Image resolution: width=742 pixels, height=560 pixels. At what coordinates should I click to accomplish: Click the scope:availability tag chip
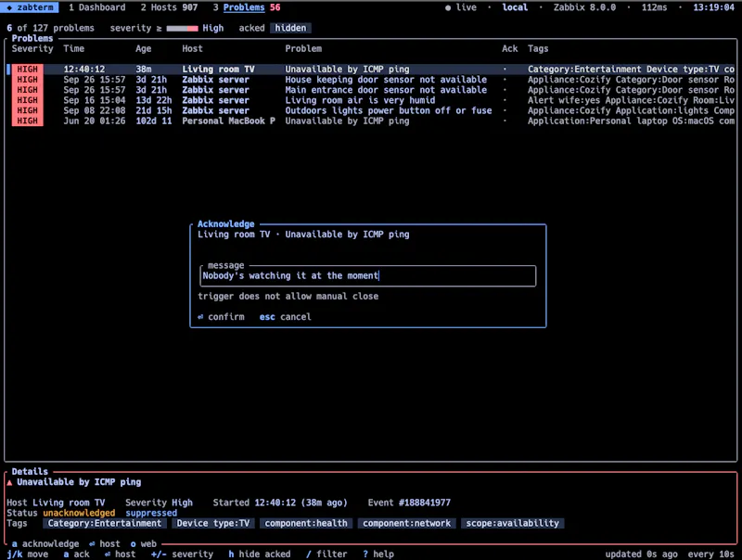(x=513, y=523)
